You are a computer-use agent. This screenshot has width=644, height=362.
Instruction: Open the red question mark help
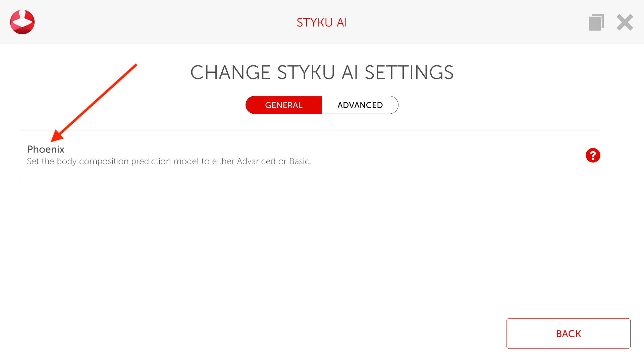tap(593, 156)
